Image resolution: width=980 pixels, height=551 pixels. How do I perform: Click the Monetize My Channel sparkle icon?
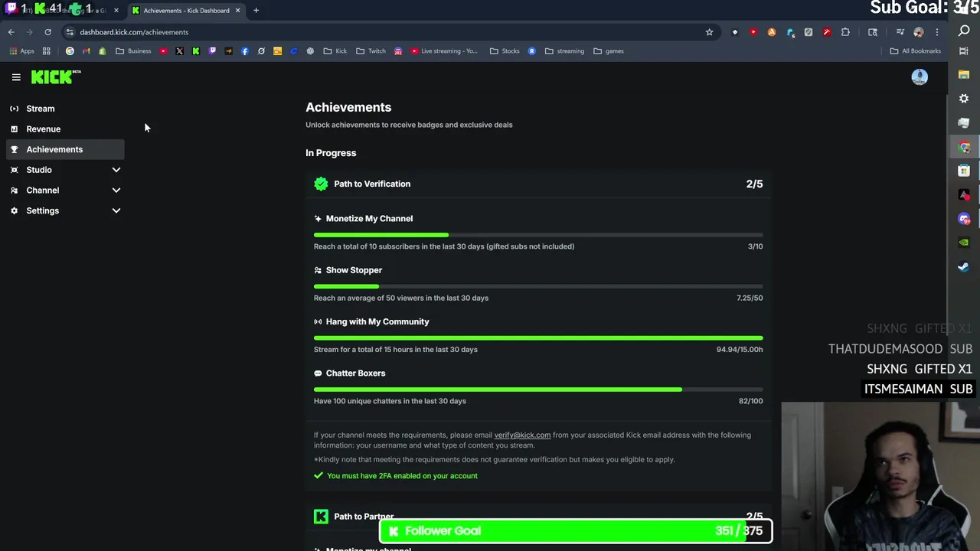pyautogui.click(x=318, y=219)
